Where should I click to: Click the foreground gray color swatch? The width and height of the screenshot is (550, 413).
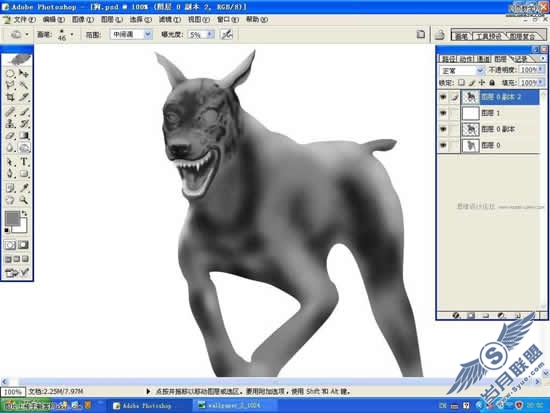tap(12, 218)
